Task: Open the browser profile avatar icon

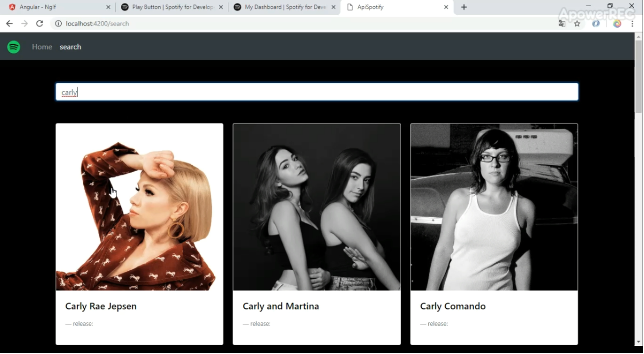Action: point(617,24)
